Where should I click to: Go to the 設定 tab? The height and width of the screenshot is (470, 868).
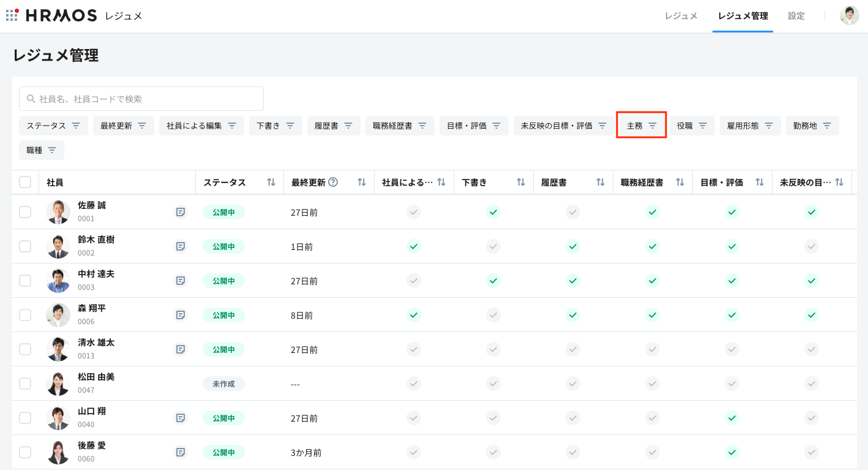(x=796, y=16)
